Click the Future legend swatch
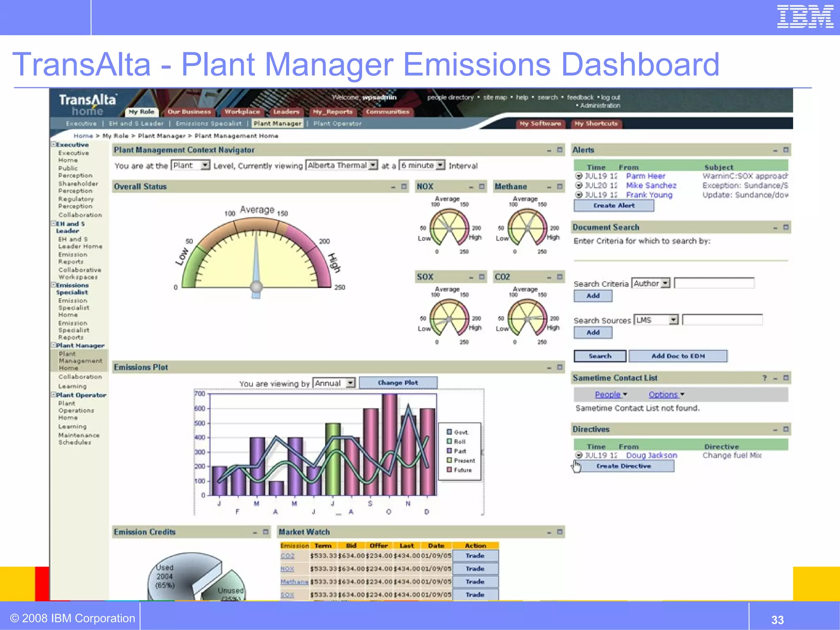 tap(449, 470)
